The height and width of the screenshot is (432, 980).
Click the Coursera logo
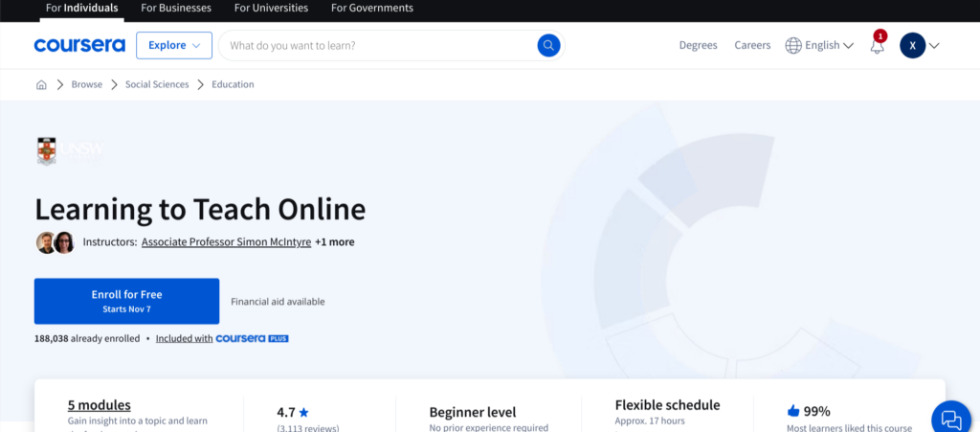[78, 45]
